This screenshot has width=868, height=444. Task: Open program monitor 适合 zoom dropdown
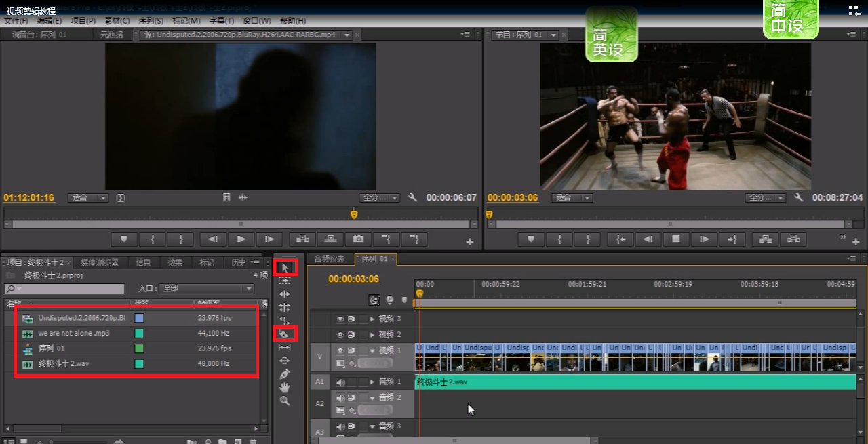pos(572,198)
